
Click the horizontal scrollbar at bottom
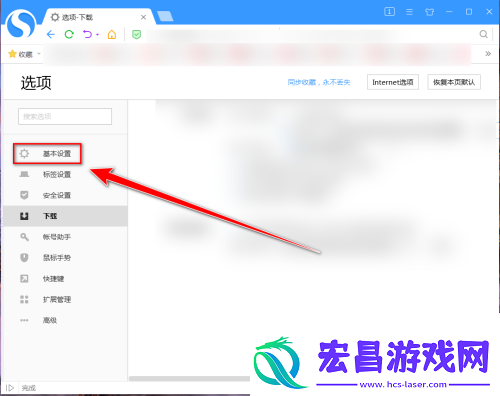(189, 378)
